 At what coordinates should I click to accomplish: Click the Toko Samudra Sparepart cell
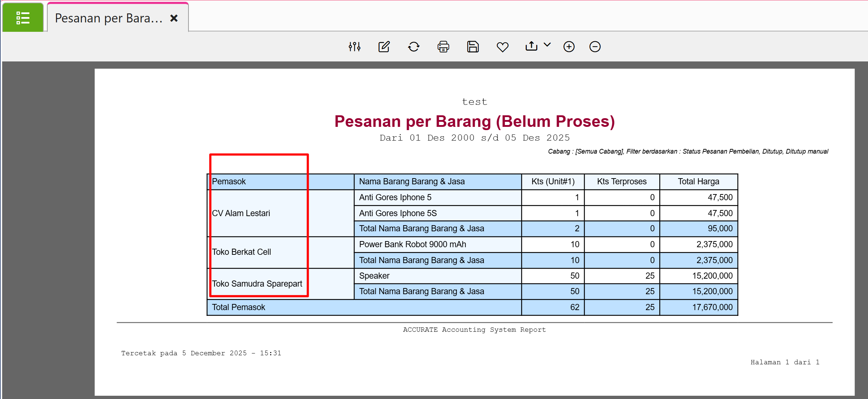coord(257,284)
